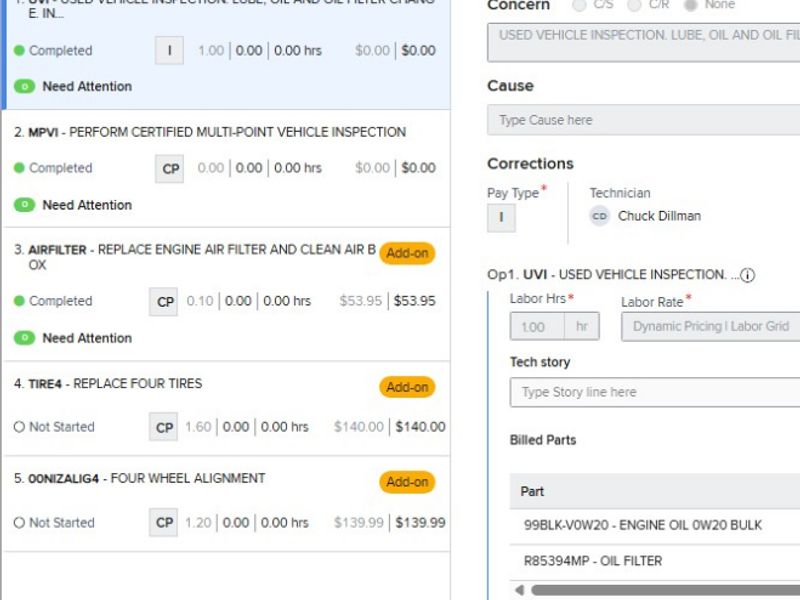
Task: Click the CP badge on TIRE4 line
Action: (165, 427)
